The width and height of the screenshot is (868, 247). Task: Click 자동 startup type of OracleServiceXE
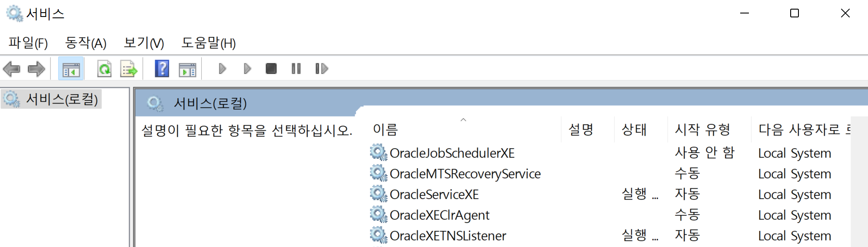point(687,194)
